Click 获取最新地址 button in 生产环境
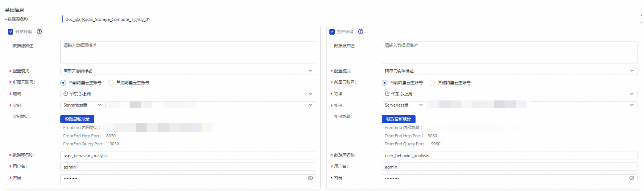This screenshot has height=191, width=644. pos(398,119)
